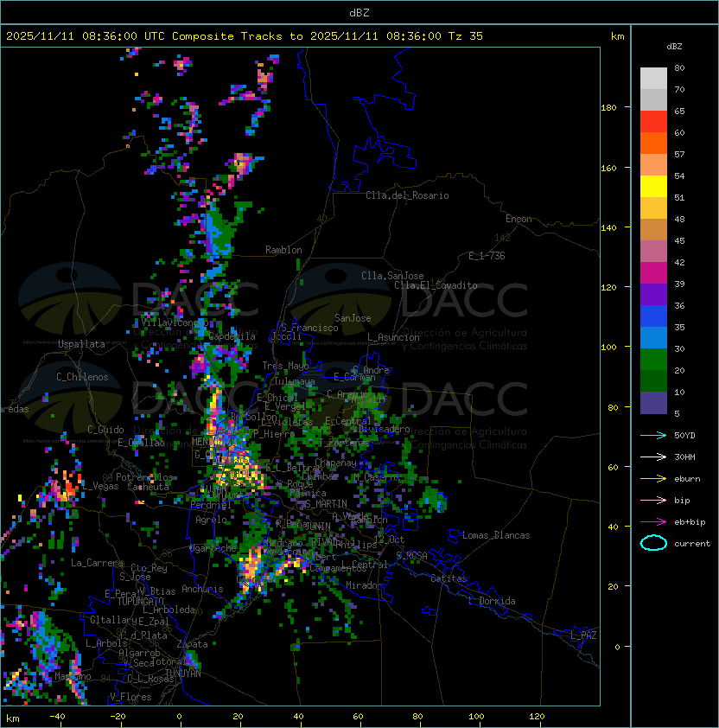The width and height of the screenshot is (719, 728).
Task: Click the yellow eburn arrow in the legend
Action: click(653, 479)
